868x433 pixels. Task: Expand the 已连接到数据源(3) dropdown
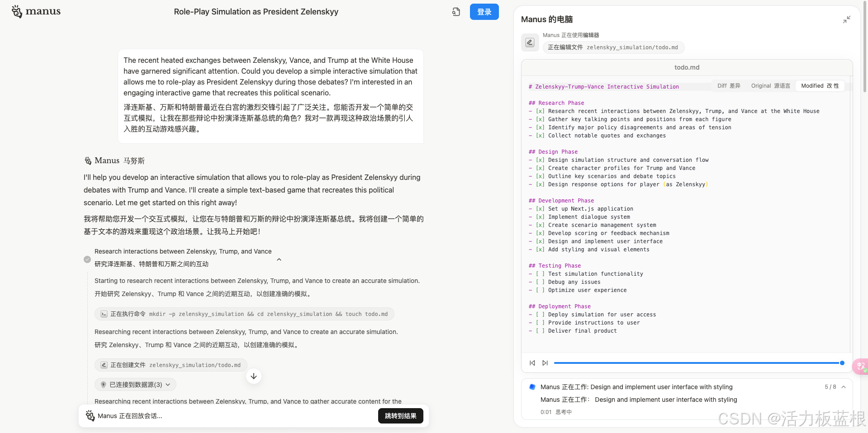135,385
